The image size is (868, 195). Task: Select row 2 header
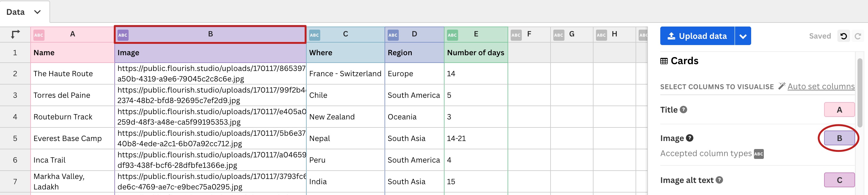tap(15, 74)
